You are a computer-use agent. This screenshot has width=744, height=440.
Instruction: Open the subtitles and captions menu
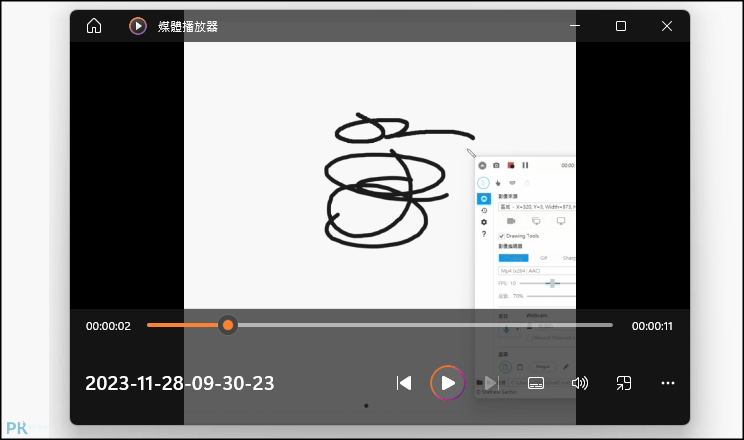pos(536,383)
